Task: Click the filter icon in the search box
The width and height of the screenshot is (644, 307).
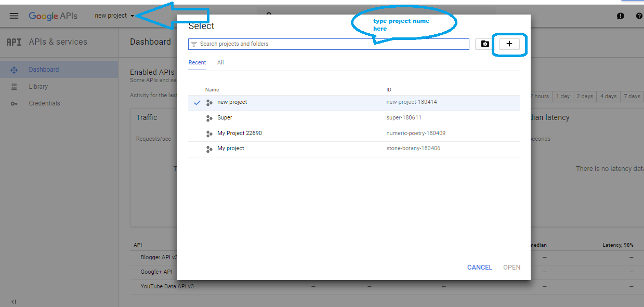Action: pos(194,44)
